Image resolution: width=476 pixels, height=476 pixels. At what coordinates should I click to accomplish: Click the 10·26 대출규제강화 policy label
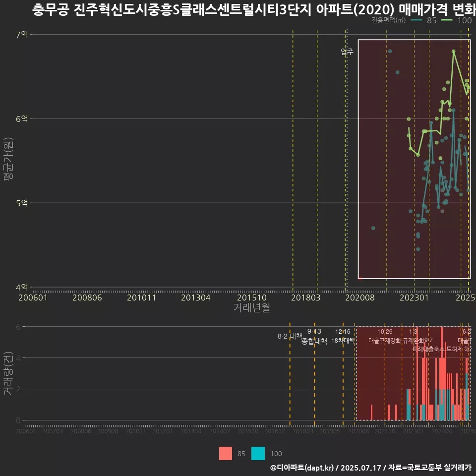pos(385,336)
